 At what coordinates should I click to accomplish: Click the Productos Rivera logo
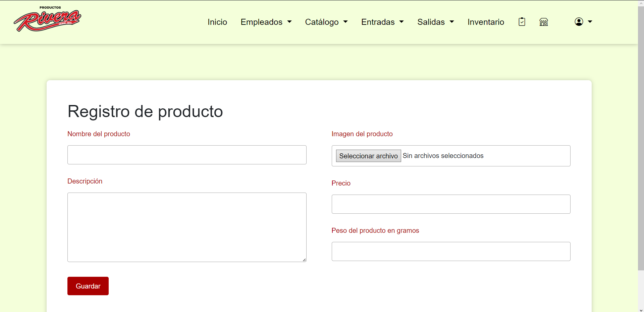[47, 20]
